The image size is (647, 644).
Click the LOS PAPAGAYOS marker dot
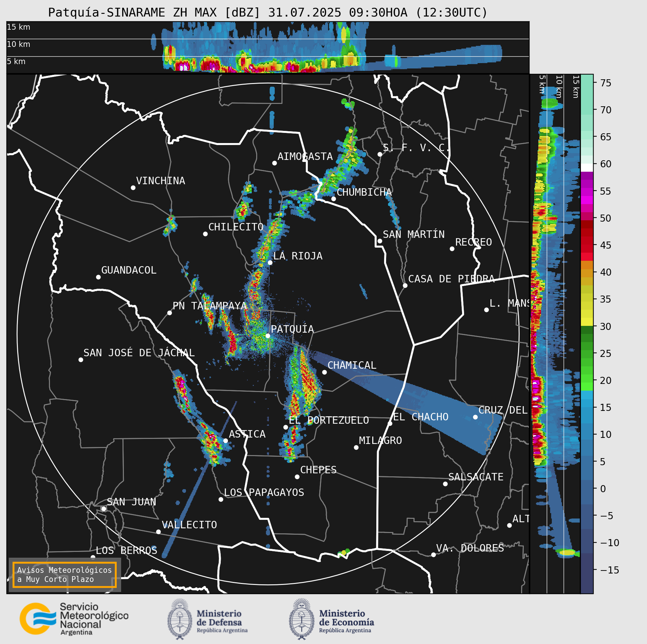tap(221, 499)
